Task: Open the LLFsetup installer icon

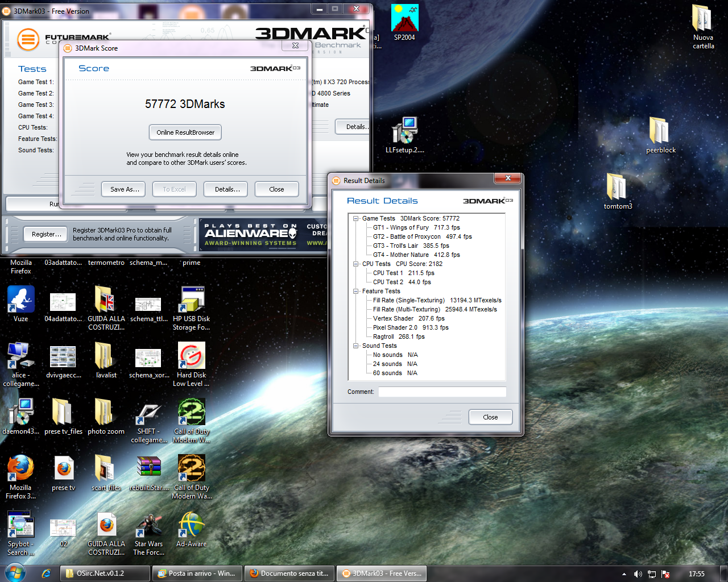Action: tap(404, 135)
